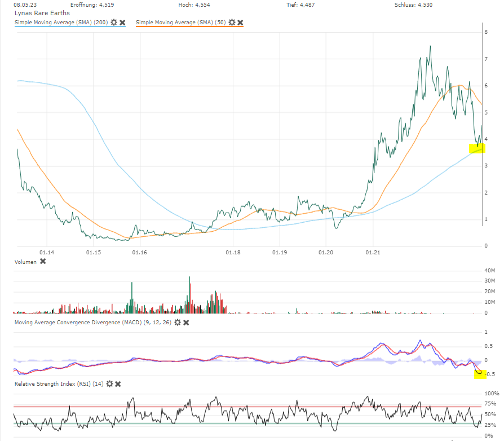Click the MACD (9, 12, 26) label
This screenshot has width=504, height=441.
point(92,322)
